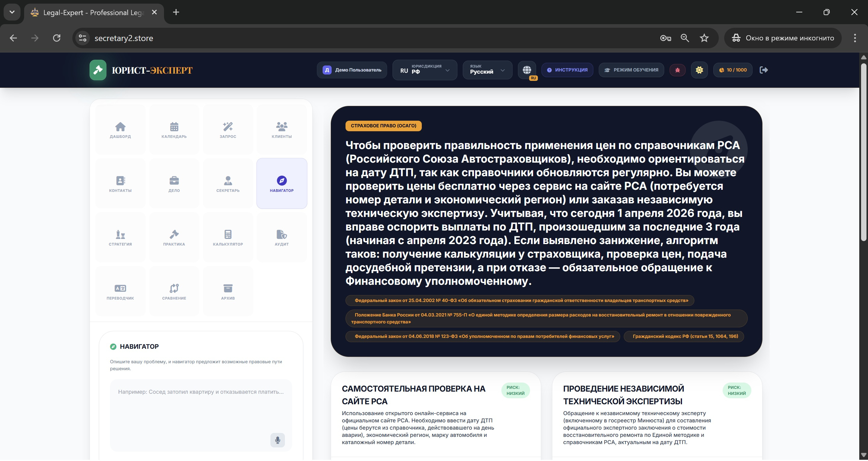The width and height of the screenshot is (868, 461).
Task: Click the Гражданский кодекс РФ reference chip
Action: tap(684, 336)
